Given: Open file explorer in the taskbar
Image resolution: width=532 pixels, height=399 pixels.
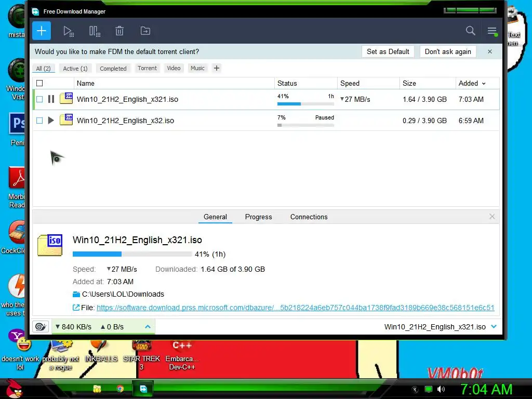Looking at the screenshot, I should coord(97,389).
